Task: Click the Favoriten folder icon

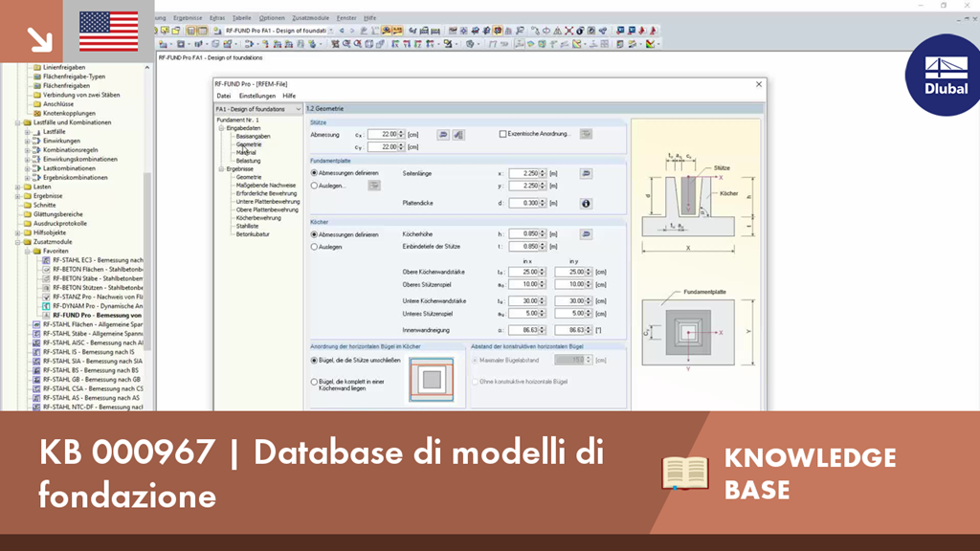Action: coord(37,251)
